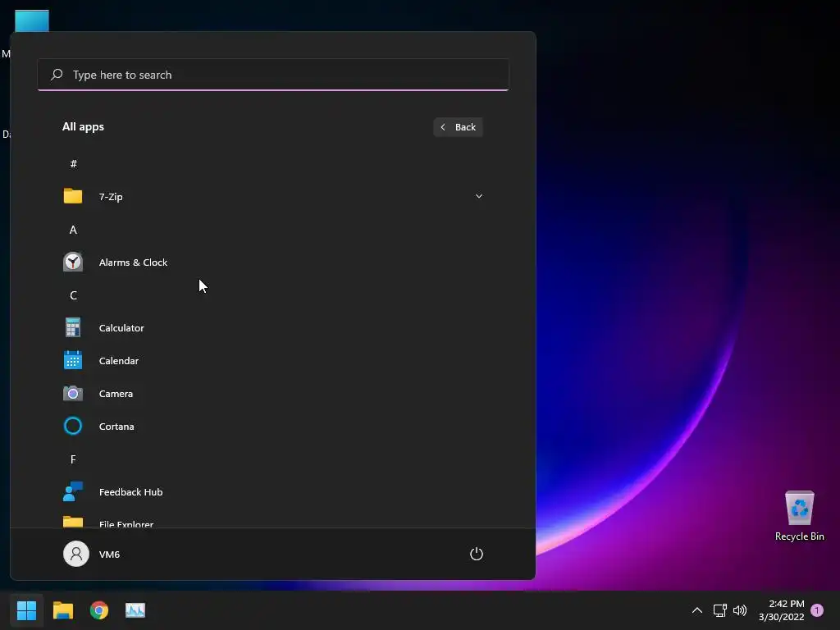Open the 7-Zip folder icon

[73, 196]
